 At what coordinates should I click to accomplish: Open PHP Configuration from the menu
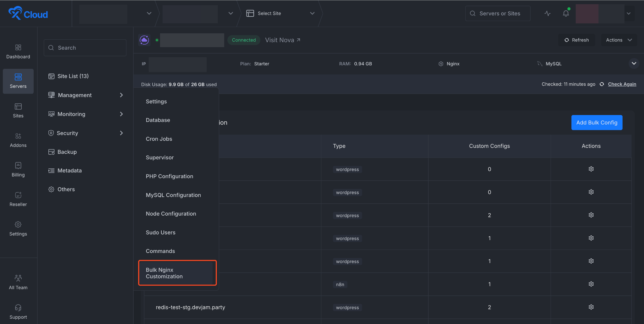pos(169,176)
